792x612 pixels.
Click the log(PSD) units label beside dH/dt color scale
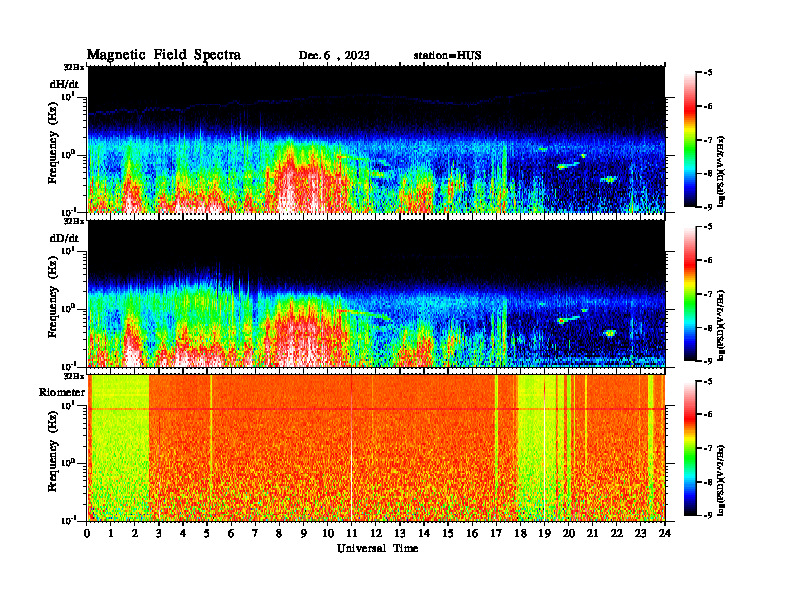pos(721,171)
